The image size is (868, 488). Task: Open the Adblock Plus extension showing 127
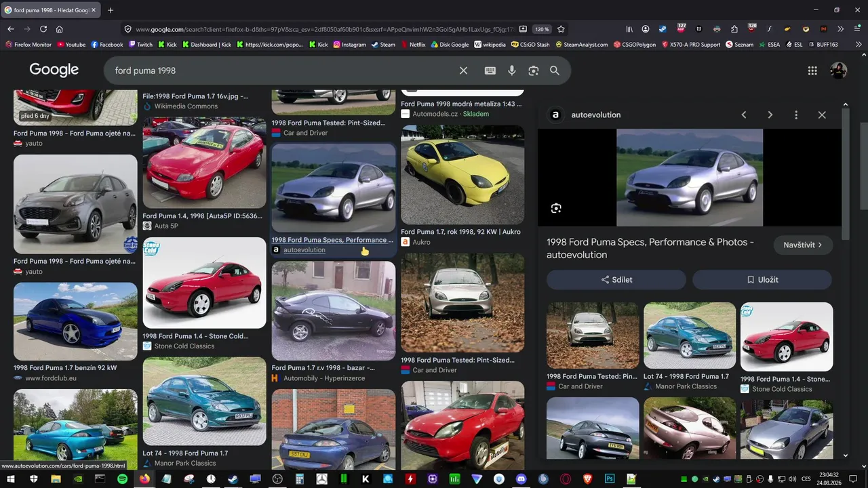pyautogui.click(x=681, y=29)
